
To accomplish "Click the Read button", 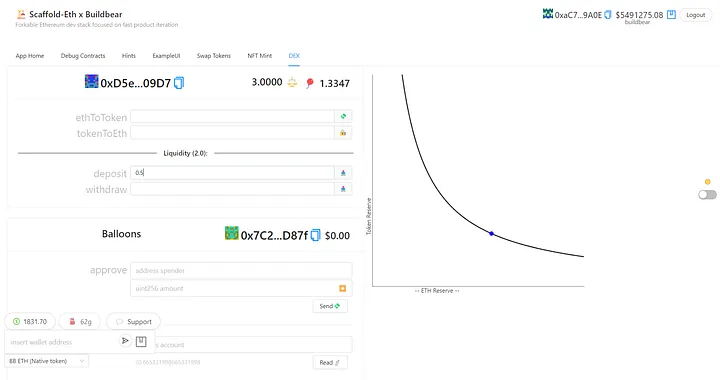I will click(330, 363).
